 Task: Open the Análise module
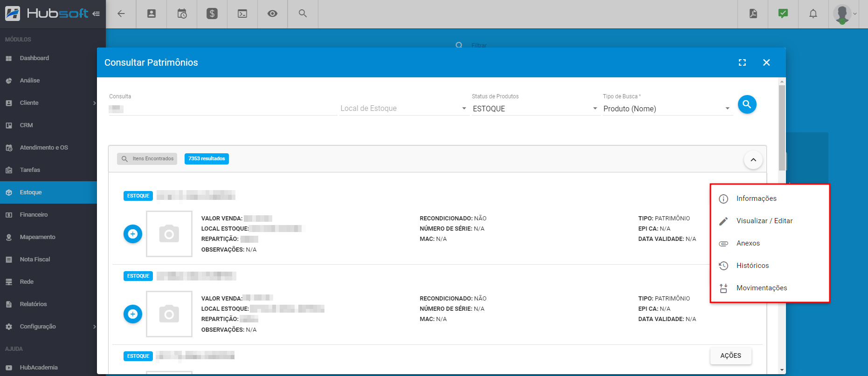click(48, 81)
